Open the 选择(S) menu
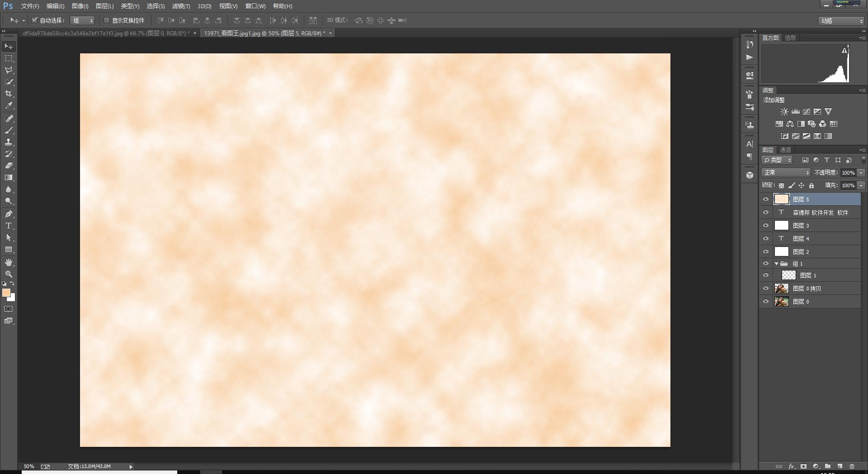The width and height of the screenshot is (868, 474). click(156, 6)
